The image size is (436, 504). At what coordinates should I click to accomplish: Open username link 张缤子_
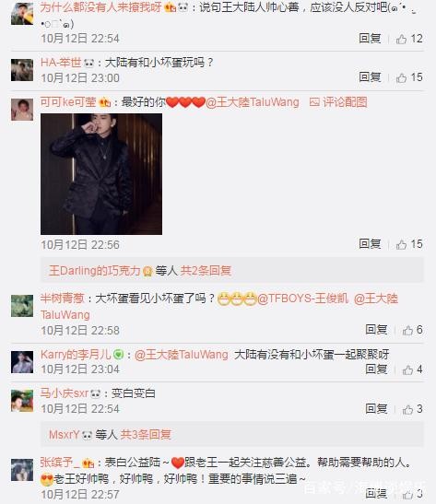coord(60,463)
